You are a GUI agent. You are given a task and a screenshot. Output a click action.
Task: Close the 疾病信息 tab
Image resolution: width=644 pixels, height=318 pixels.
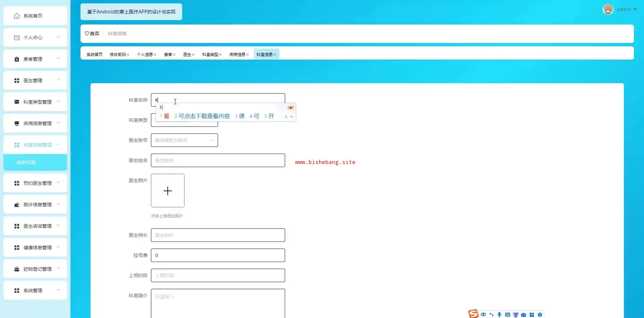coord(248,55)
